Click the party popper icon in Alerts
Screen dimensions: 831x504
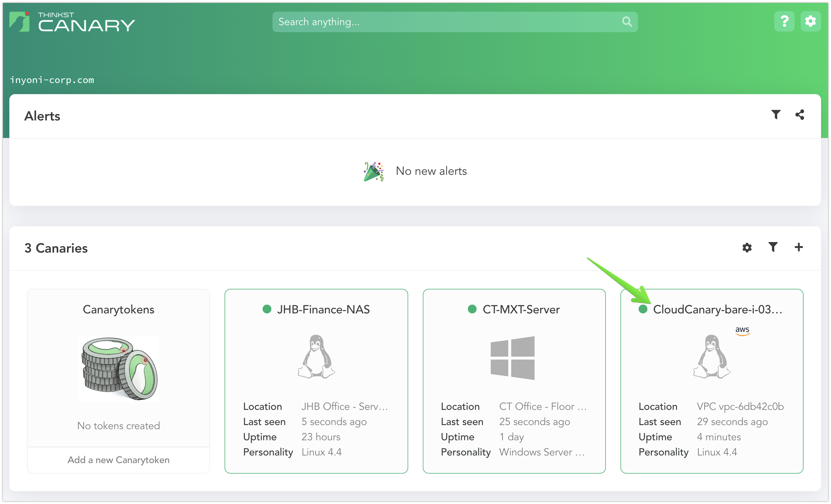(x=374, y=172)
